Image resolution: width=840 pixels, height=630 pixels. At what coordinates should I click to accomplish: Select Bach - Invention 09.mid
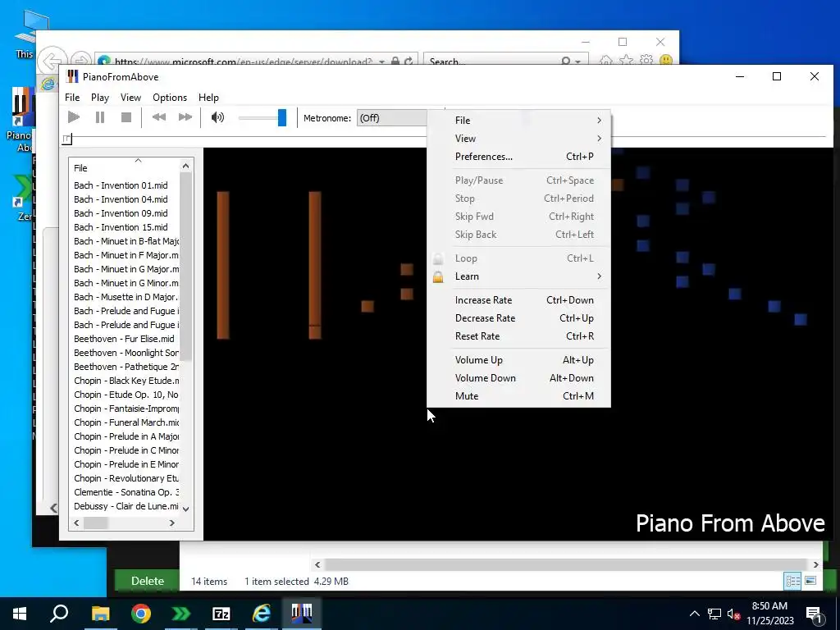(x=121, y=213)
